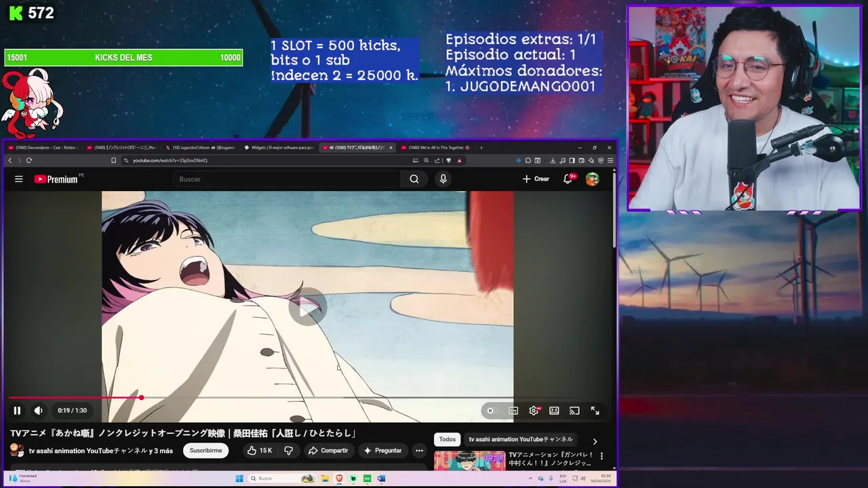
Task: Click the Brave Shields icon
Action: (448, 161)
